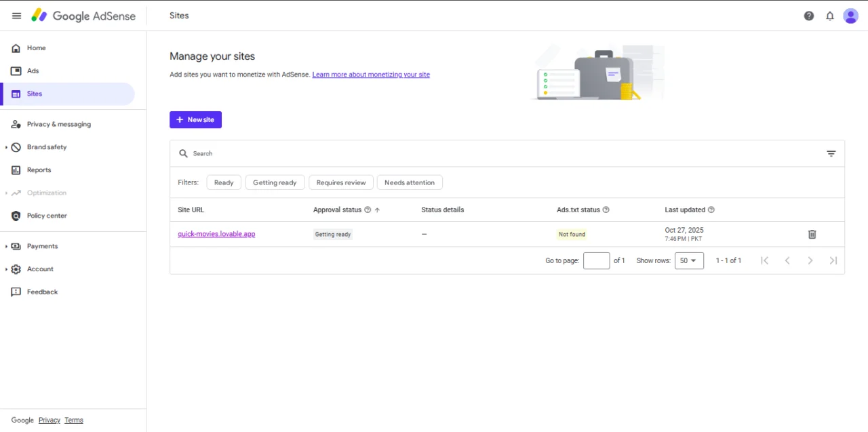
Task: Open Learn more about monetizing your site link
Action: click(371, 75)
